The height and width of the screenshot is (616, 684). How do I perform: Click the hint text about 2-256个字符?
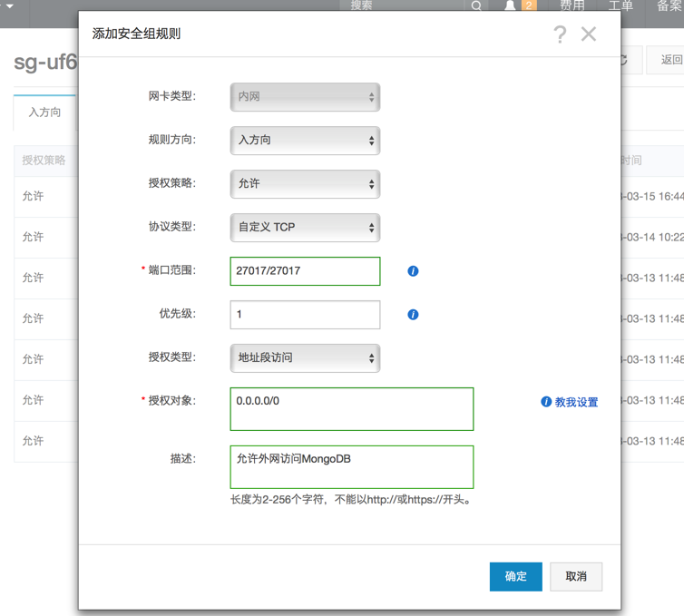tap(352, 499)
